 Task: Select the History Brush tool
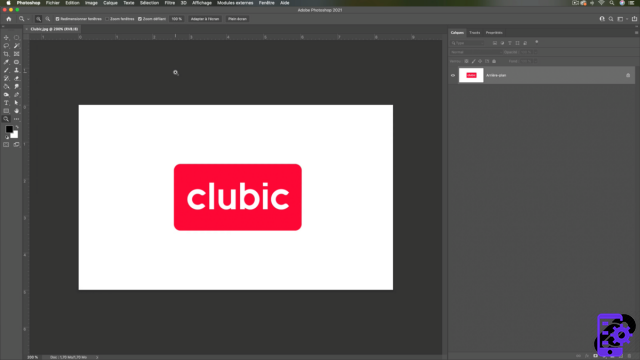tap(6, 78)
